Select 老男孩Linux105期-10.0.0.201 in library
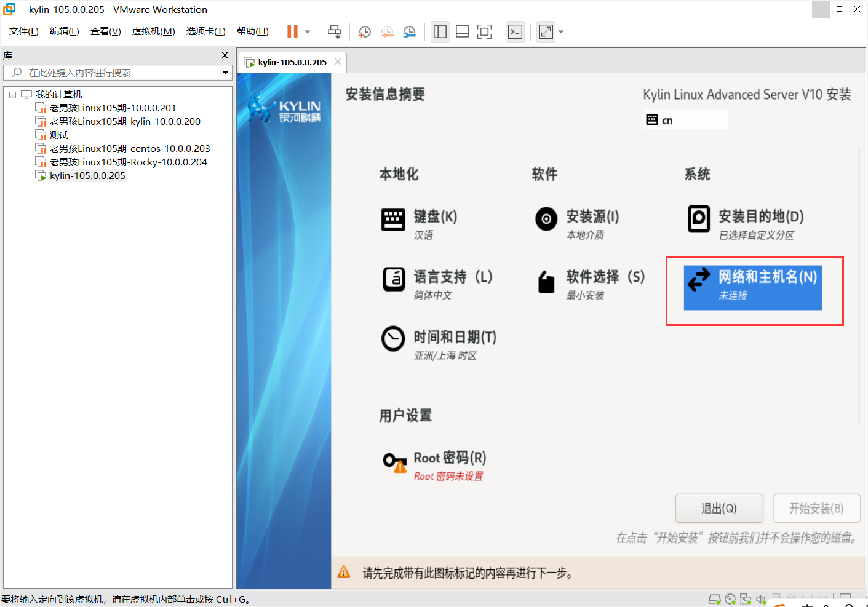 (113, 108)
